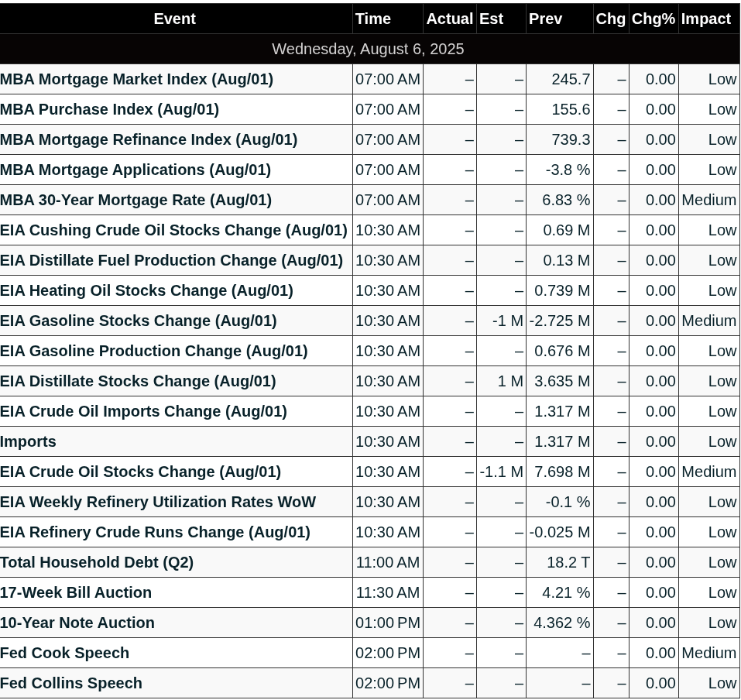The image size is (741, 700).
Task: Click previous value 4.21 %
Action: coord(566,593)
